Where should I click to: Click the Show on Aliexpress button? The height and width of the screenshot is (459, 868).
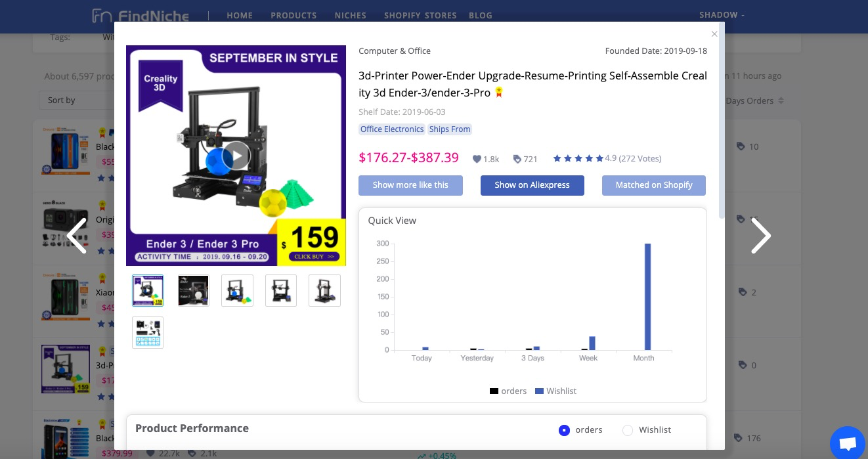(532, 185)
